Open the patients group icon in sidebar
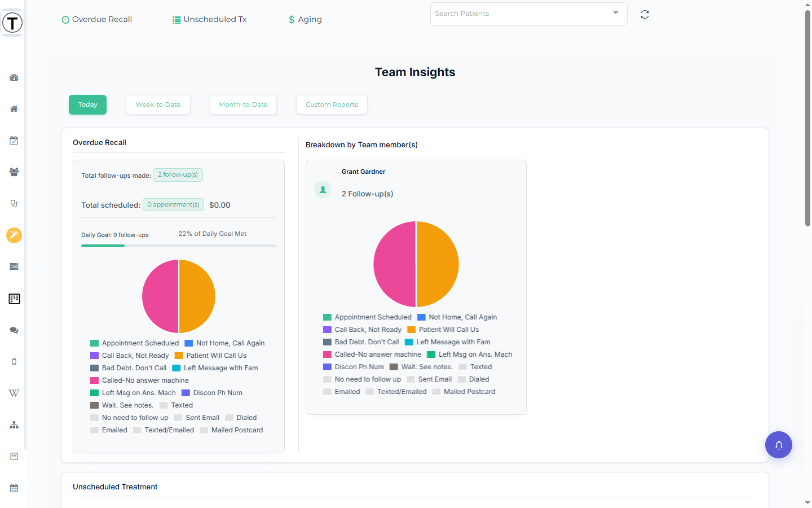Image resolution: width=812 pixels, height=508 pixels. [x=14, y=172]
